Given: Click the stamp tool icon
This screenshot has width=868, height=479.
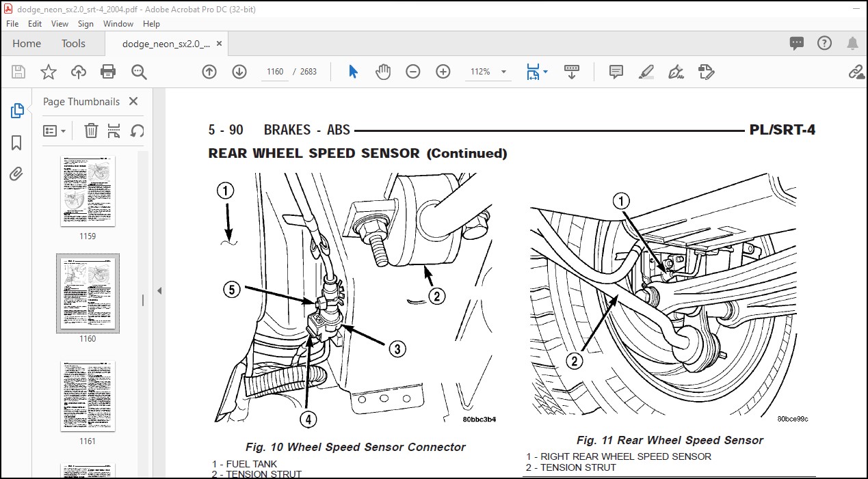Looking at the screenshot, I should (x=706, y=72).
